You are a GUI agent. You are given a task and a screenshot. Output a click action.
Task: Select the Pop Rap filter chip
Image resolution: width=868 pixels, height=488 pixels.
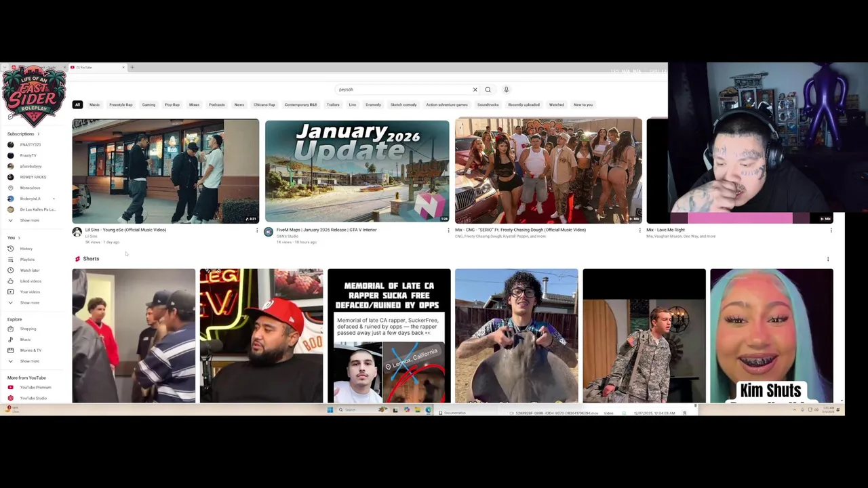pos(172,104)
